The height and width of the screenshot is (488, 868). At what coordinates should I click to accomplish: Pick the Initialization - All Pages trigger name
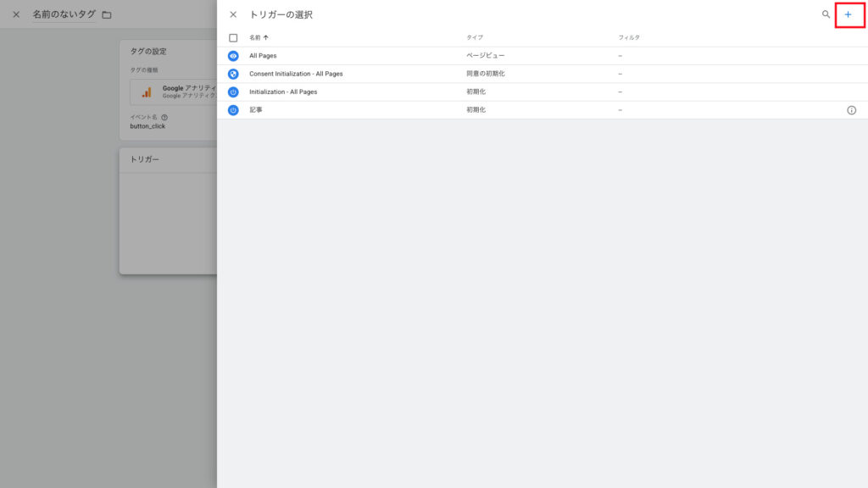tap(283, 91)
